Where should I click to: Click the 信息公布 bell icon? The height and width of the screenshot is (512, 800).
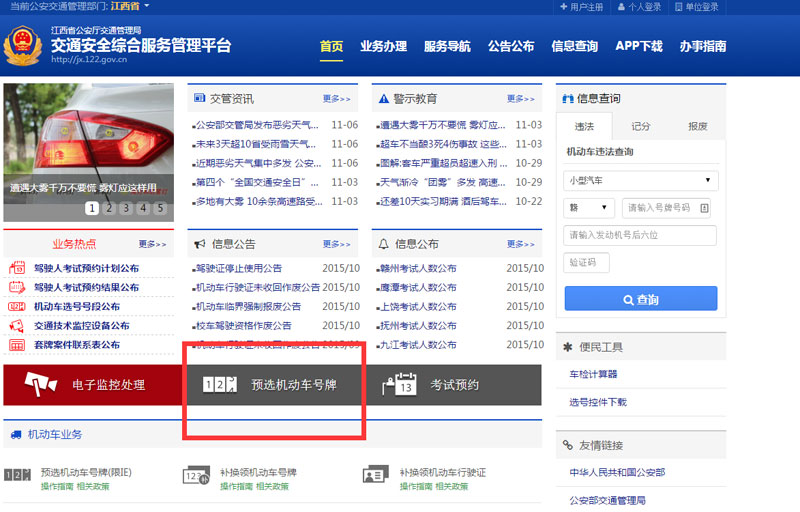(384, 244)
